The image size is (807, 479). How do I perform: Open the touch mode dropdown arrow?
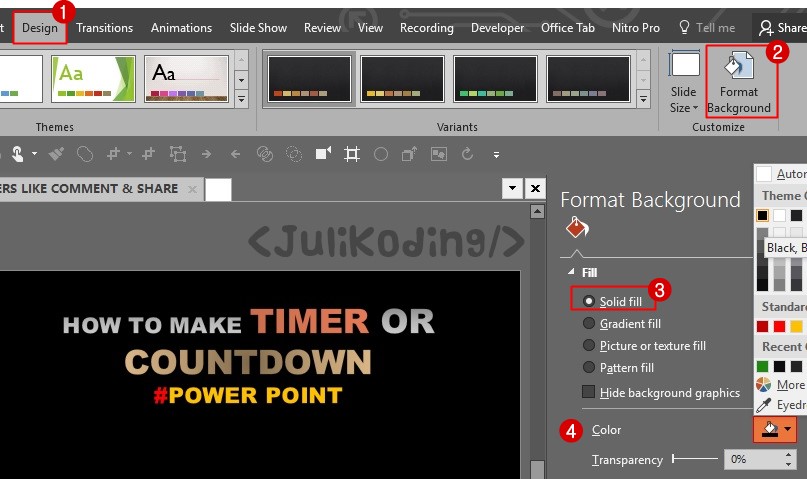tap(34, 153)
